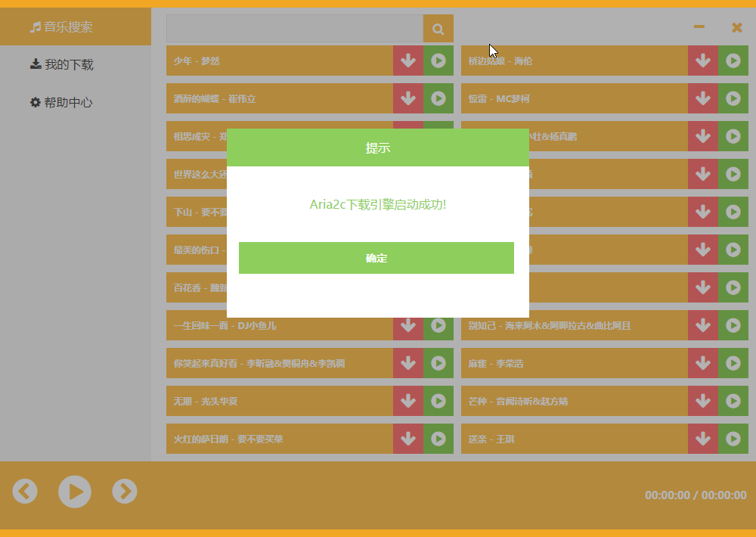
Task: Play 桥边姑娘 - 海伦
Action: click(733, 61)
